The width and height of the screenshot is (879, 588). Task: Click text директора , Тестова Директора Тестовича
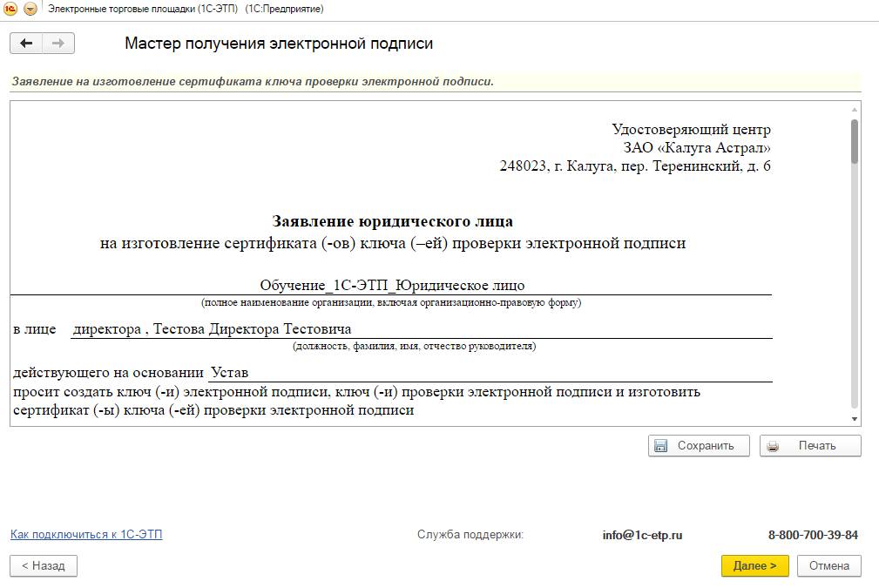click(213, 329)
